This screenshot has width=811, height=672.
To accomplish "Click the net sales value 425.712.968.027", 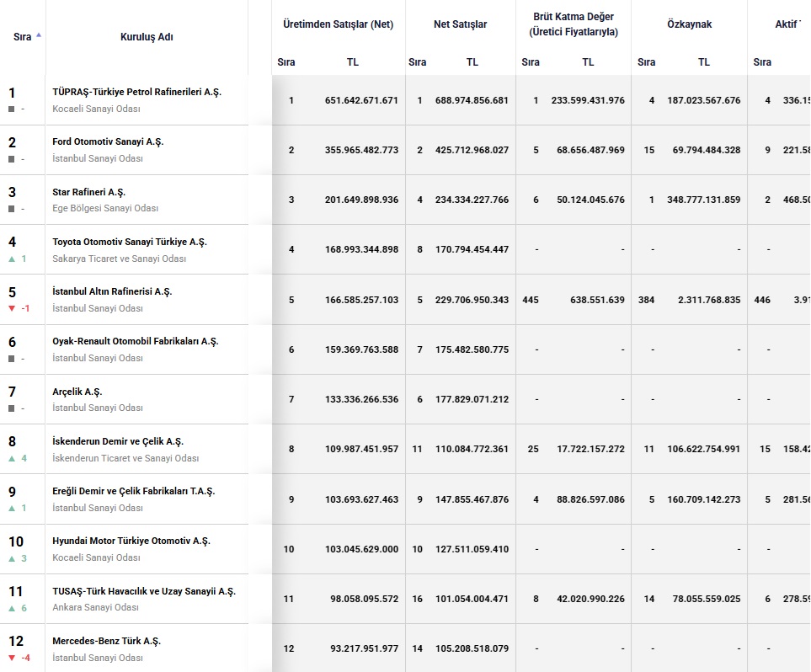I will point(472,150).
